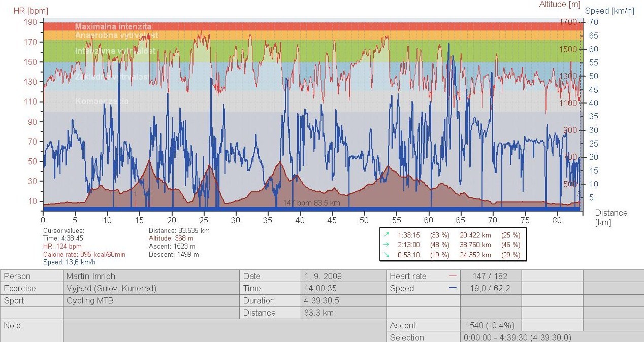This screenshot has height=342, width=644.
Task: Click the Selection time range value
Action: click(x=517, y=337)
